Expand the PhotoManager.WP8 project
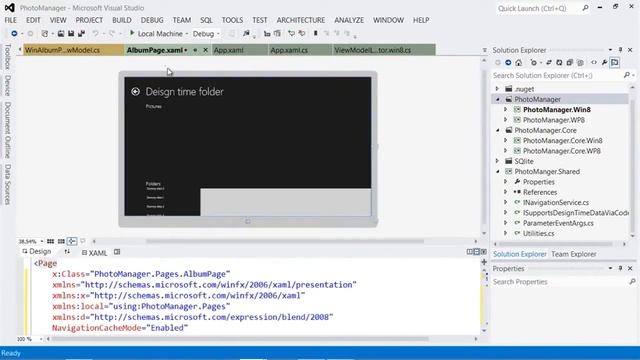 [x=506, y=120]
